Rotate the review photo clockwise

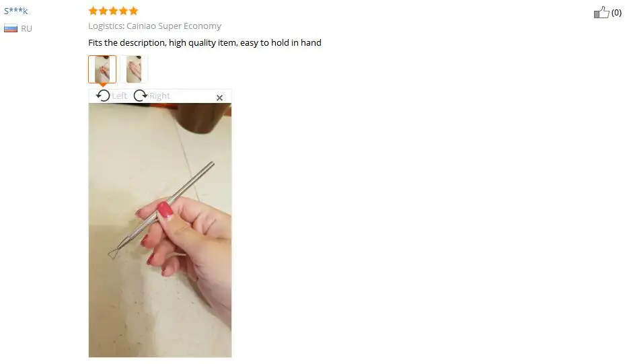point(141,96)
